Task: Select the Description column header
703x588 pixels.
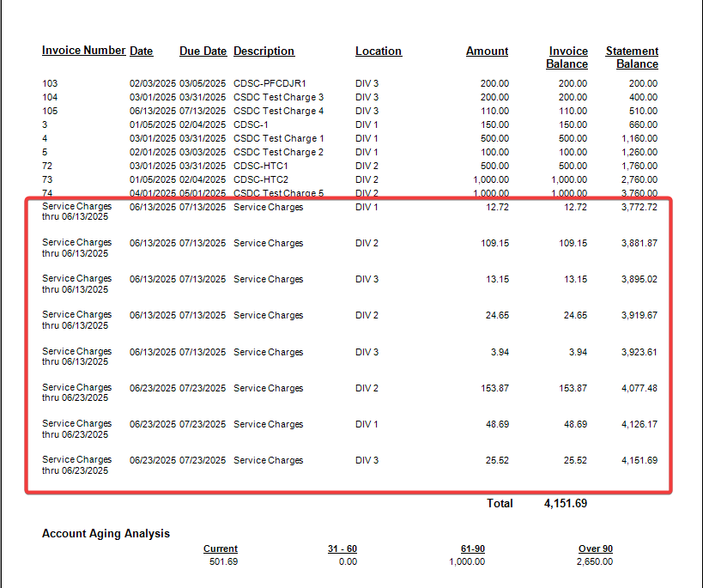Action: (x=264, y=52)
